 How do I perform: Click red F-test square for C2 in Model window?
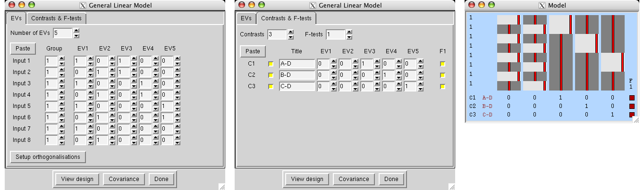pos(632,106)
